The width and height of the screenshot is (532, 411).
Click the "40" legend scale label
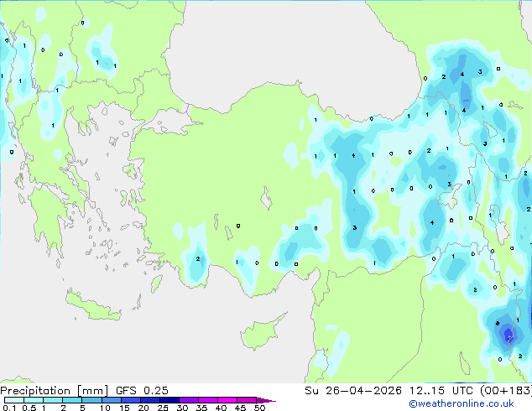(221, 408)
